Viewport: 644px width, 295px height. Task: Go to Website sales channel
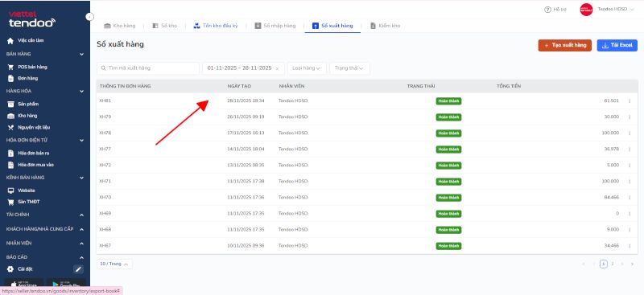pos(22,191)
